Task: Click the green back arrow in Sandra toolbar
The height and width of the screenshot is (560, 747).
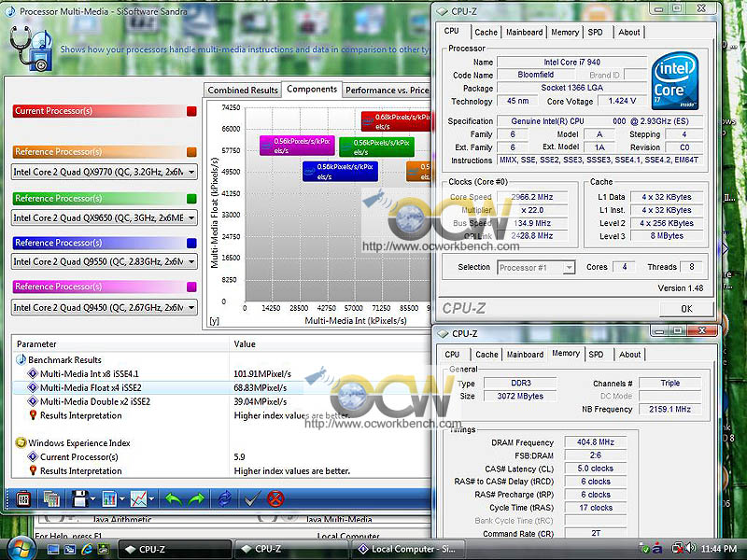Action: pyautogui.click(x=174, y=499)
